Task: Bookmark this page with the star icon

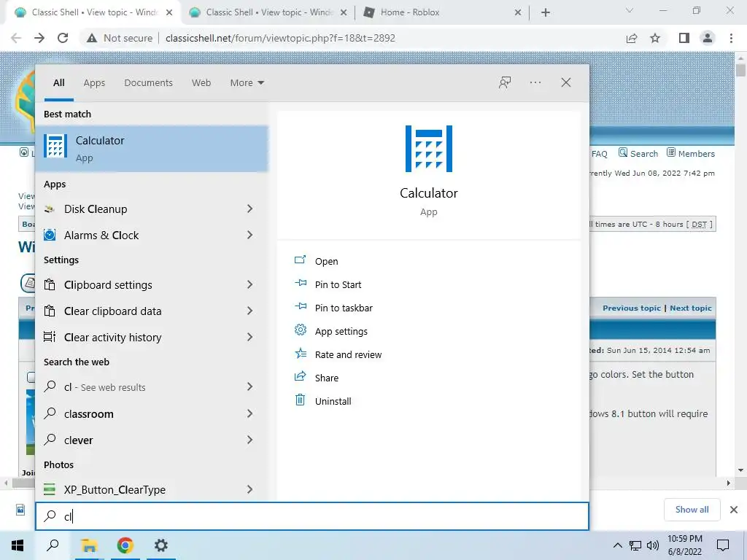Action: click(x=656, y=38)
